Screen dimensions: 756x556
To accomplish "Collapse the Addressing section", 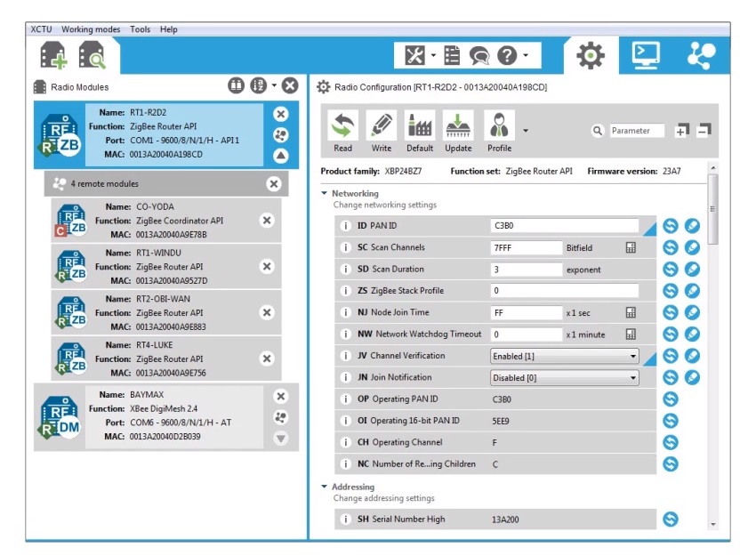I will point(325,487).
